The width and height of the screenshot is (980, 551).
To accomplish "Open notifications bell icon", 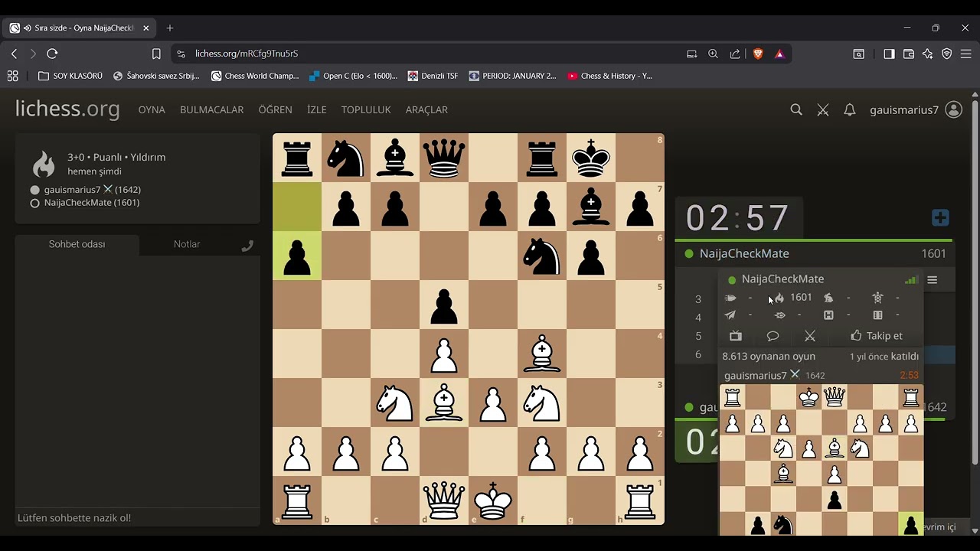I will pos(849,110).
